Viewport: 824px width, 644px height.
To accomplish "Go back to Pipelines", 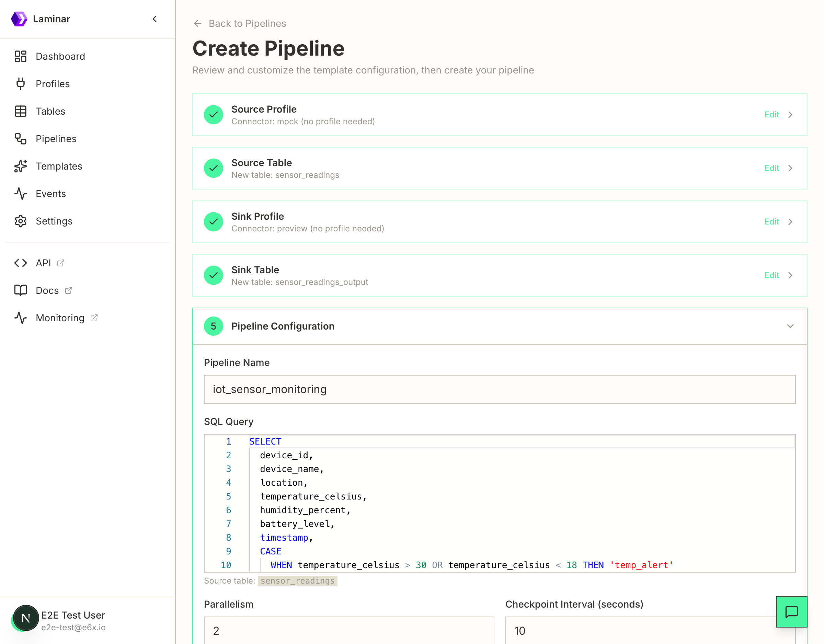I will [240, 23].
